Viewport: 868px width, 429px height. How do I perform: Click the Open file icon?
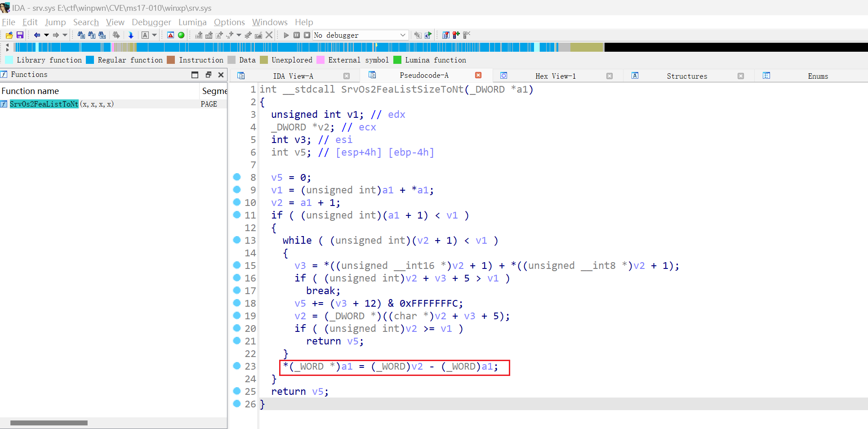point(9,35)
